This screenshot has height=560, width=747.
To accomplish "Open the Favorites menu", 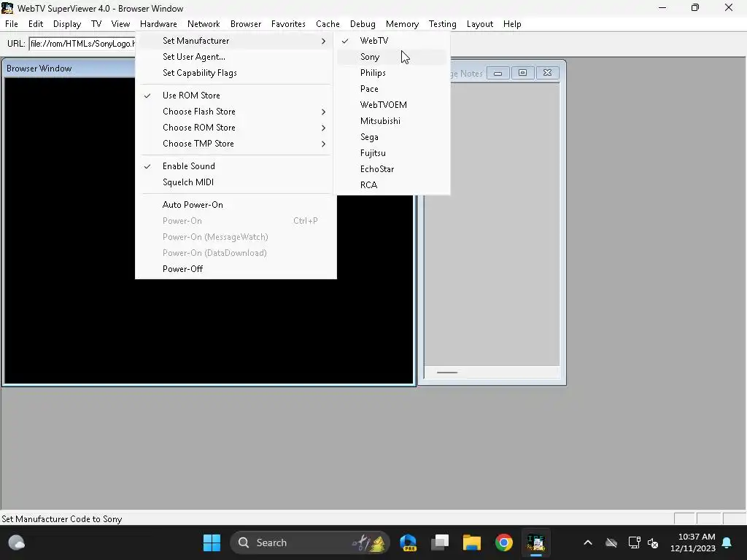I will pos(288,24).
